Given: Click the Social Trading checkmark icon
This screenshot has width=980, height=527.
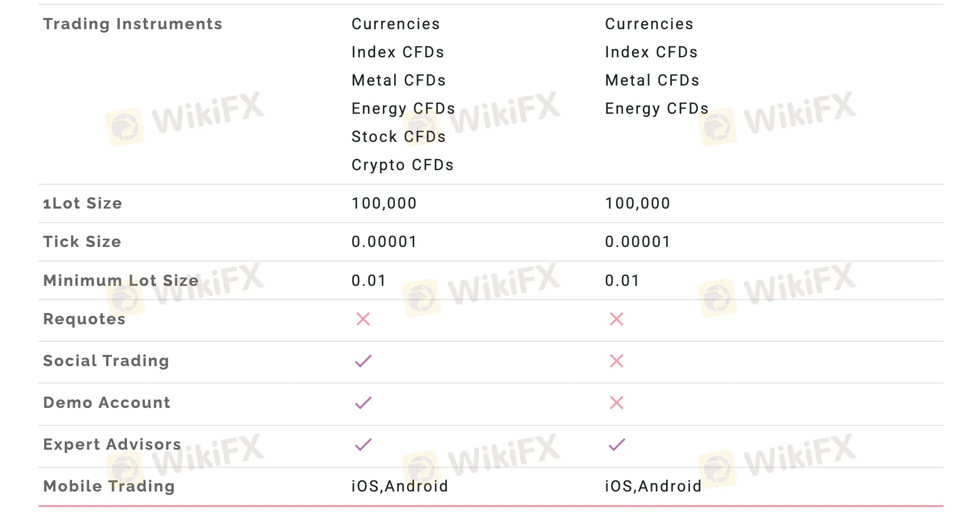Looking at the screenshot, I should tap(363, 361).
